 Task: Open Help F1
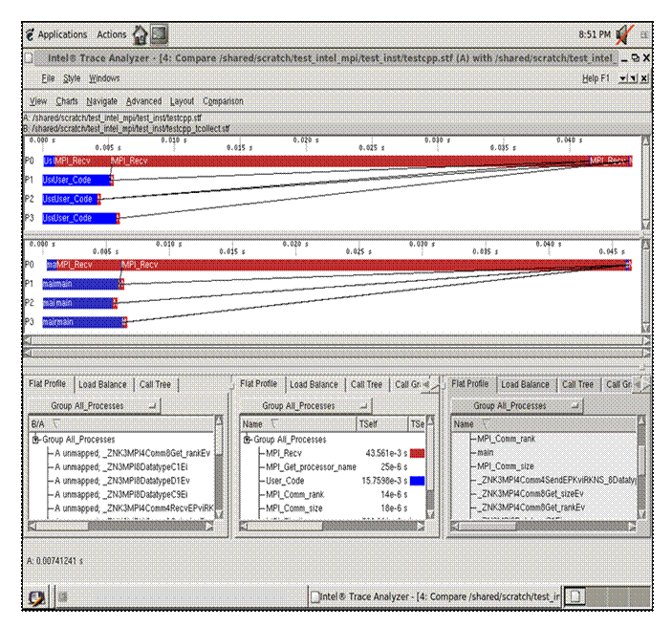[596, 78]
